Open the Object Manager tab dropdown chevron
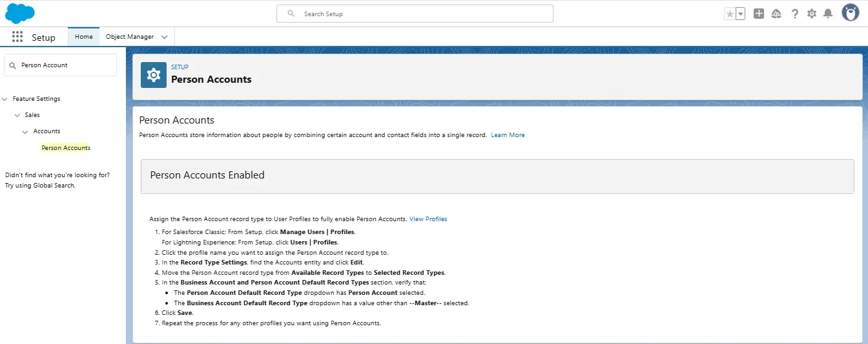868x344 pixels. [x=164, y=38]
